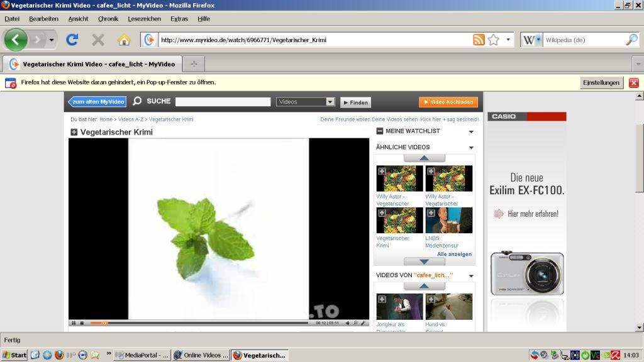Open the Videos search category dropdown

coord(330,102)
